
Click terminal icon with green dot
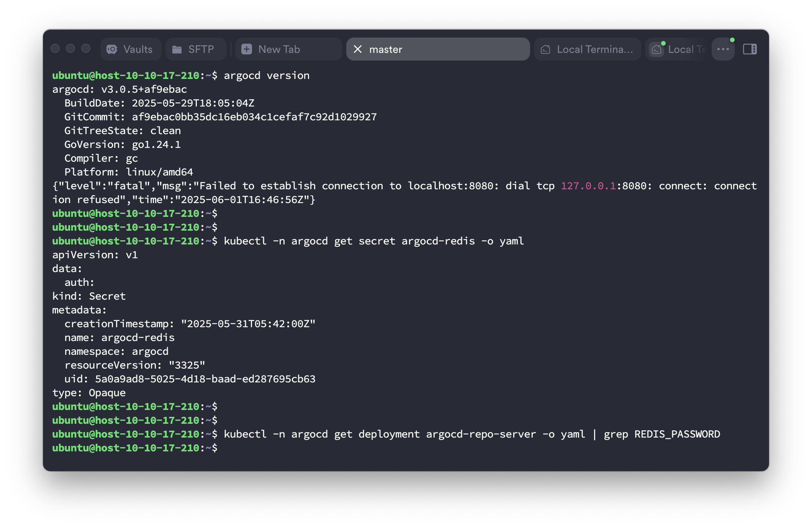click(x=657, y=49)
